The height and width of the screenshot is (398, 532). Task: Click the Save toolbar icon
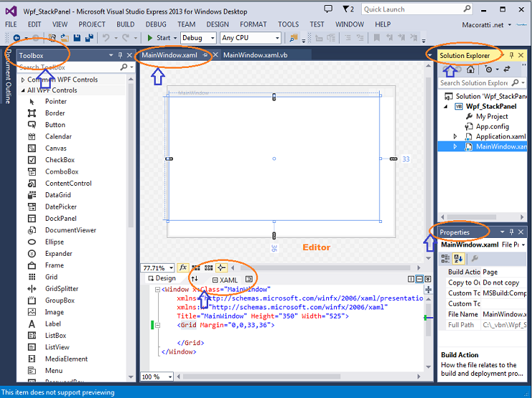point(77,38)
